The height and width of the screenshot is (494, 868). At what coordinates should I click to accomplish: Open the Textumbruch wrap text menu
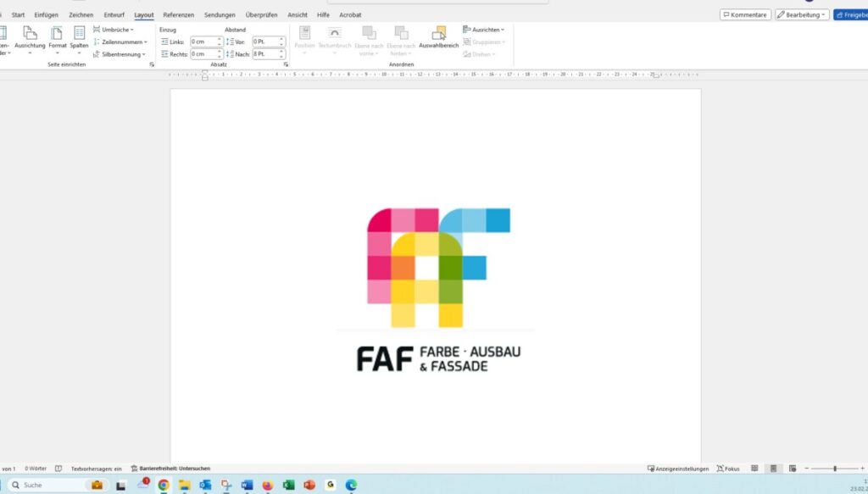[334, 40]
